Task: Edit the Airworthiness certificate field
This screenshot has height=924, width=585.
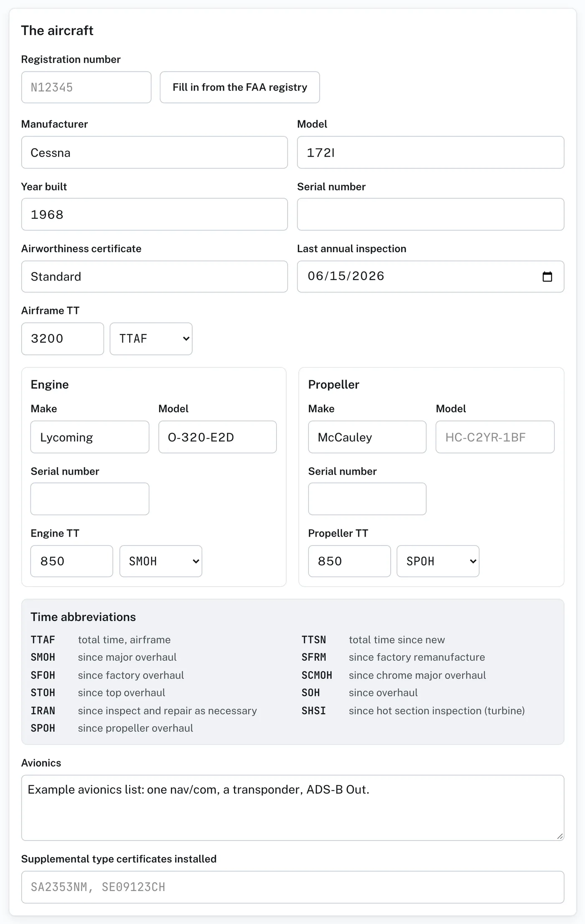Action: [x=155, y=276]
